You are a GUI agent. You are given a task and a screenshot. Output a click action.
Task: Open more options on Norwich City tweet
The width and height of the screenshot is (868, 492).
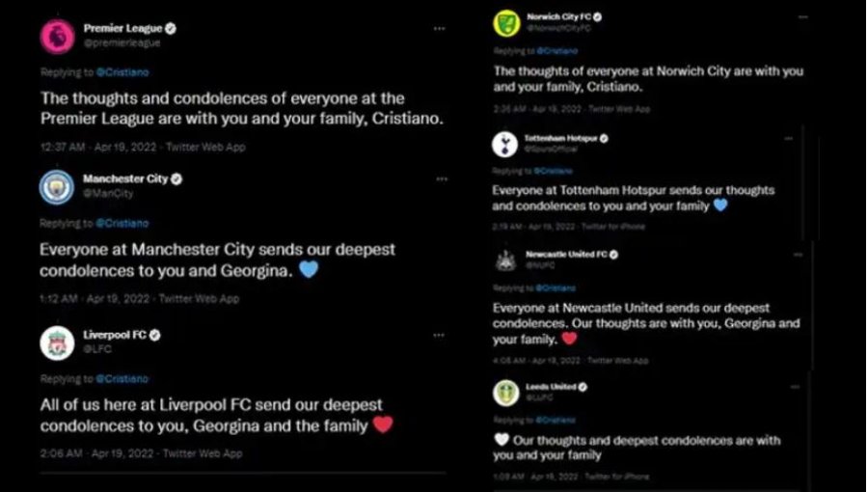[803, 17]
